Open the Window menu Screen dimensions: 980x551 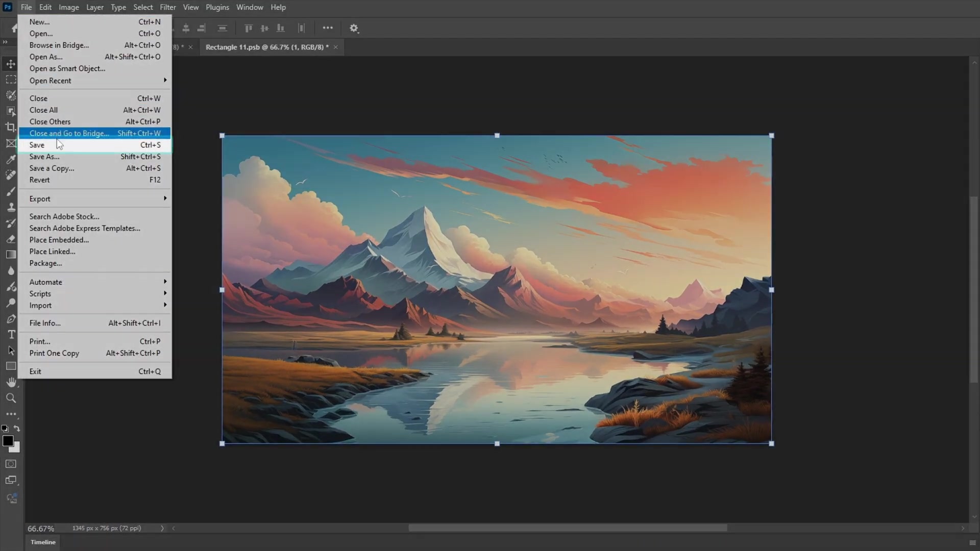pos(250,7)
